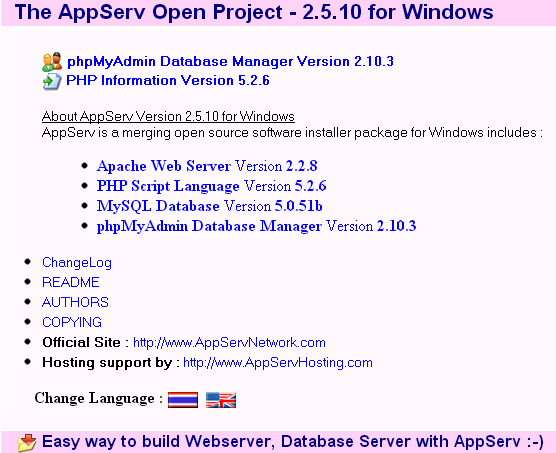
Task: Open the COPYING license link
Action: [72, 322]
